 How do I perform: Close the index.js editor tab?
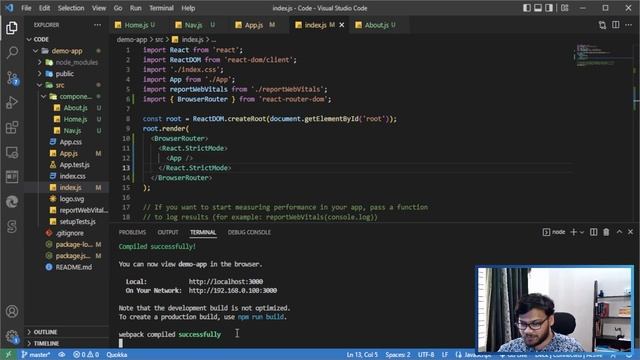point(342,25)
